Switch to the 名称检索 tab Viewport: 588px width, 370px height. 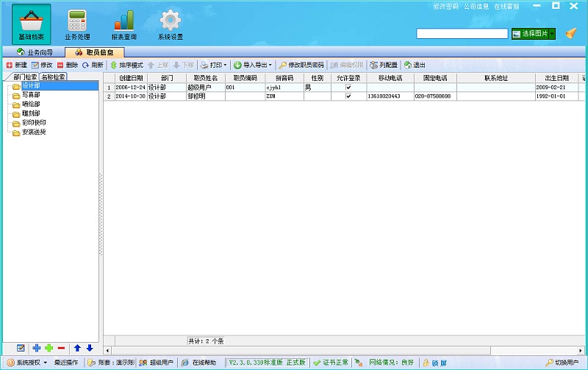click(53, 77)
